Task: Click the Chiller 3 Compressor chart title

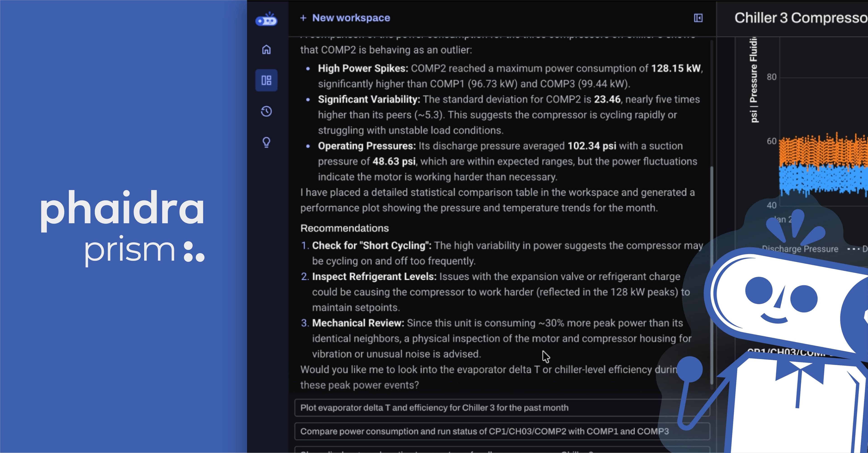Action: coord(801,18)
